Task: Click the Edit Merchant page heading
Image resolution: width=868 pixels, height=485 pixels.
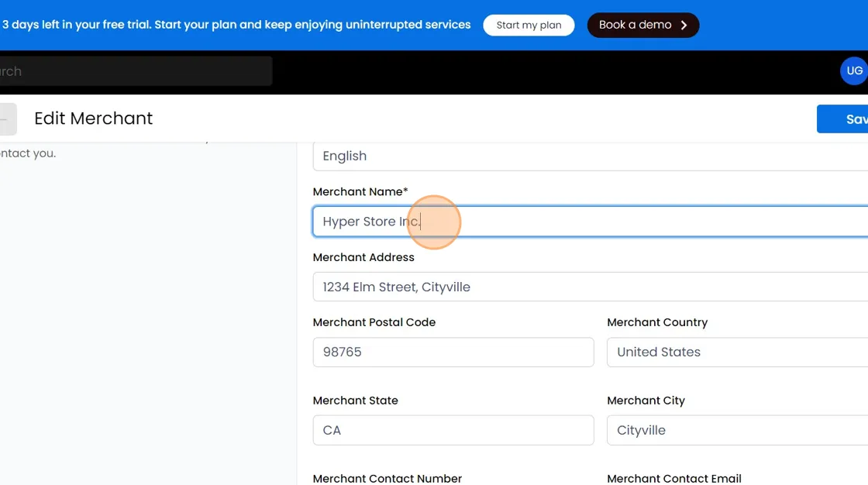Action: coord(94,119)
